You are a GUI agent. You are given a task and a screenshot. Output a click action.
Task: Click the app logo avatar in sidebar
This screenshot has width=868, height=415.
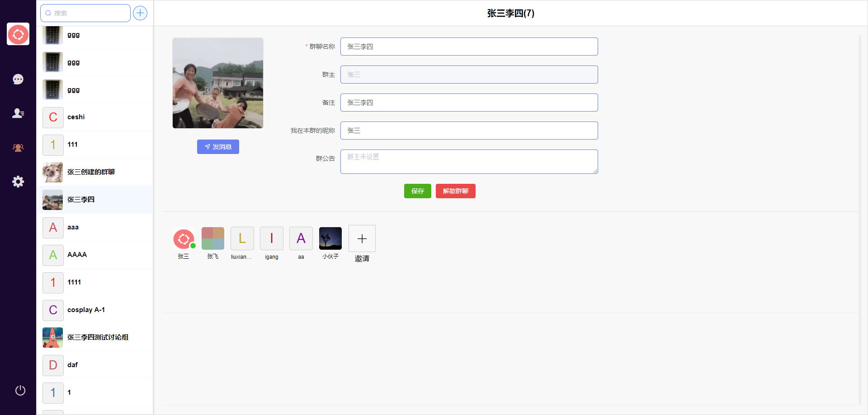pyautogui.click(x=18, y=34)
